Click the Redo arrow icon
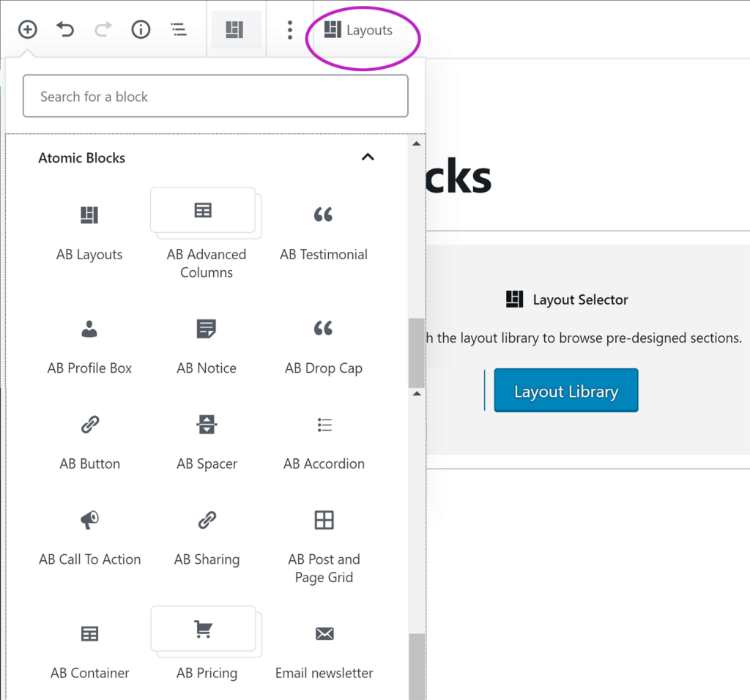The image size is (750, 700). tap(103, 29)
